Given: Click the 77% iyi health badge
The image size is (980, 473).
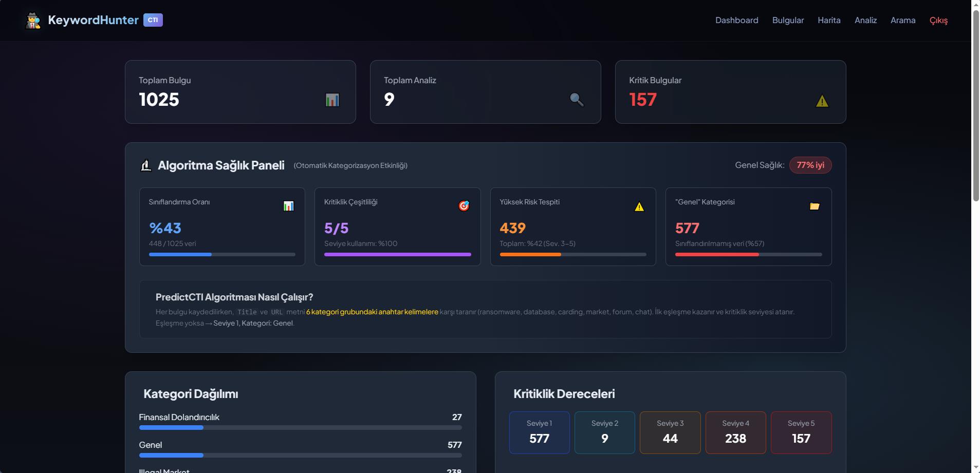Looking at the screenshot, I should tap(810, 165).
